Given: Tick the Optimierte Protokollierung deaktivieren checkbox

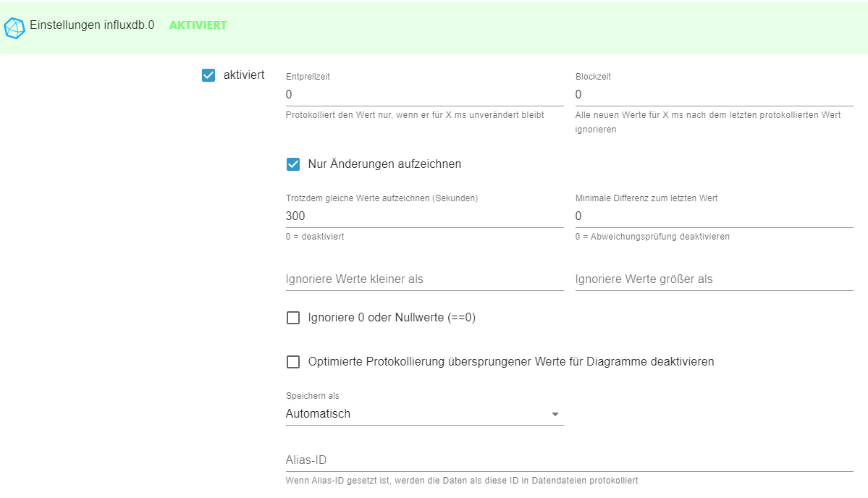Looking at the screenshot, I should pyautogui.click(x=293, y=362).
